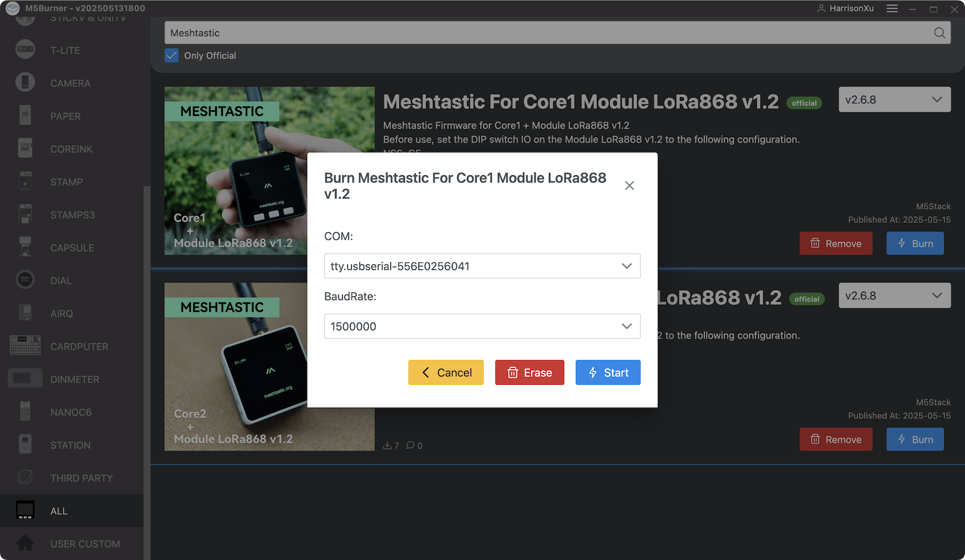
Task: Select the AIRQ device icon
Action: [x=25, y=313]
